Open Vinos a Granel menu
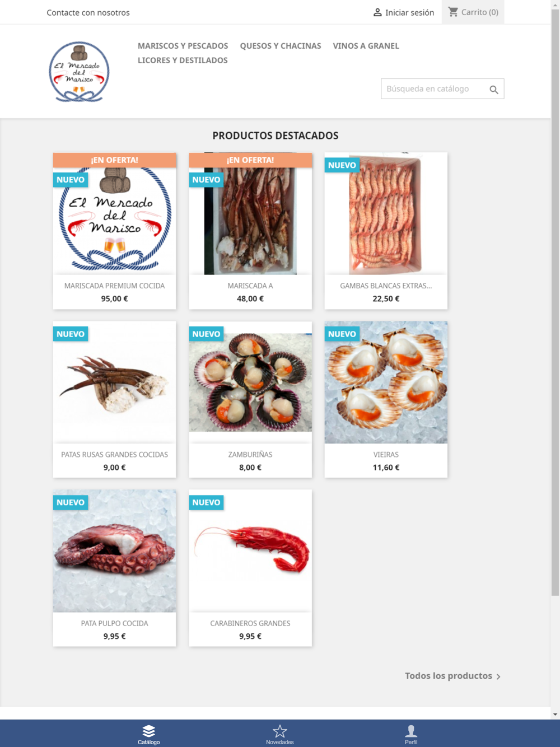The image size is (560, 747). pyautogui.click(x=366, y=46)
